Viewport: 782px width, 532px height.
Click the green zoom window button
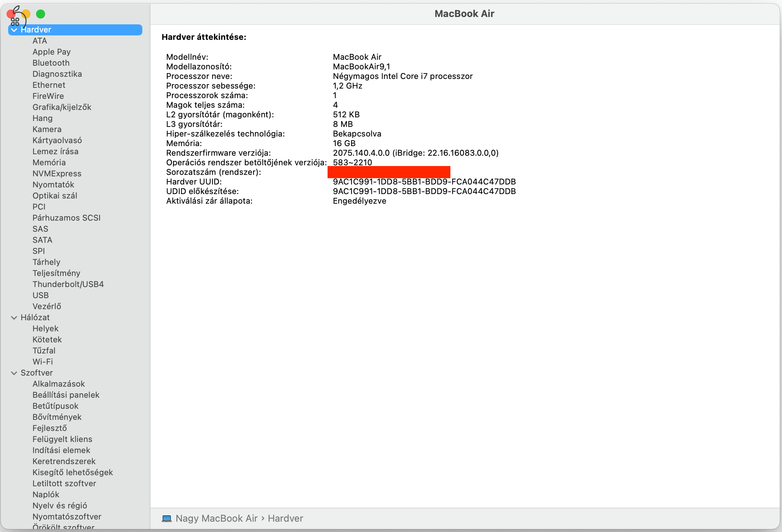pyautogui.click(x=41, y=14)
